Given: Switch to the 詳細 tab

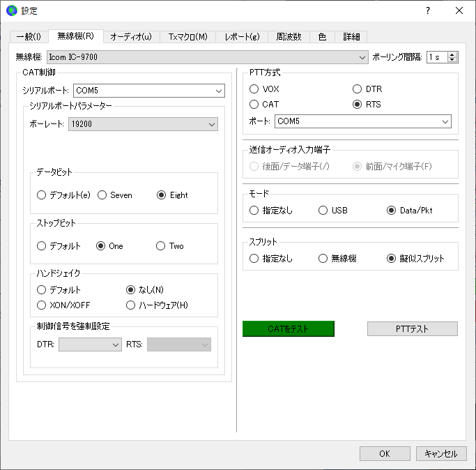Looking at the screenshot, I should click(x=351, y=37).
